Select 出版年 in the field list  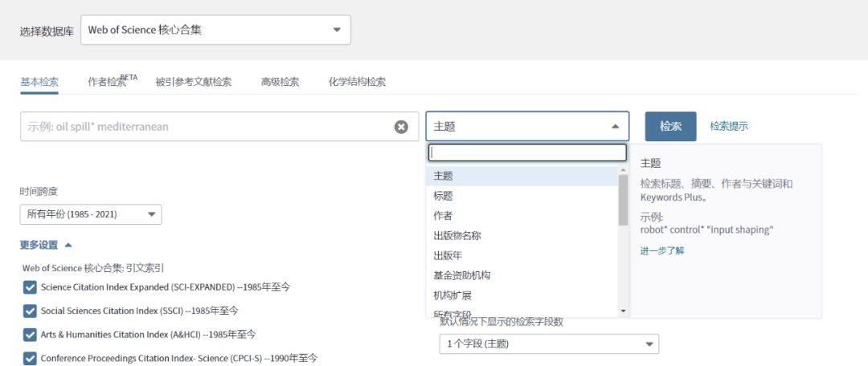tap(522, 255)
